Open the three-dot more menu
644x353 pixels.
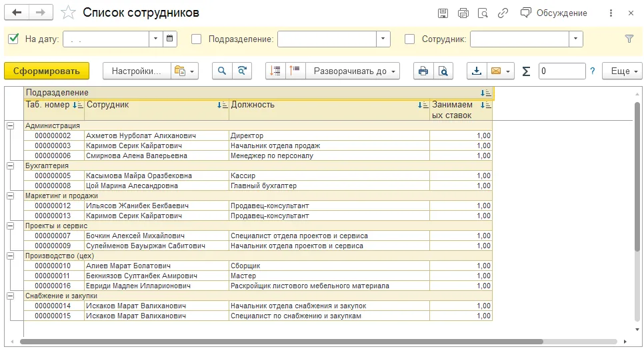tap(611, 13)
